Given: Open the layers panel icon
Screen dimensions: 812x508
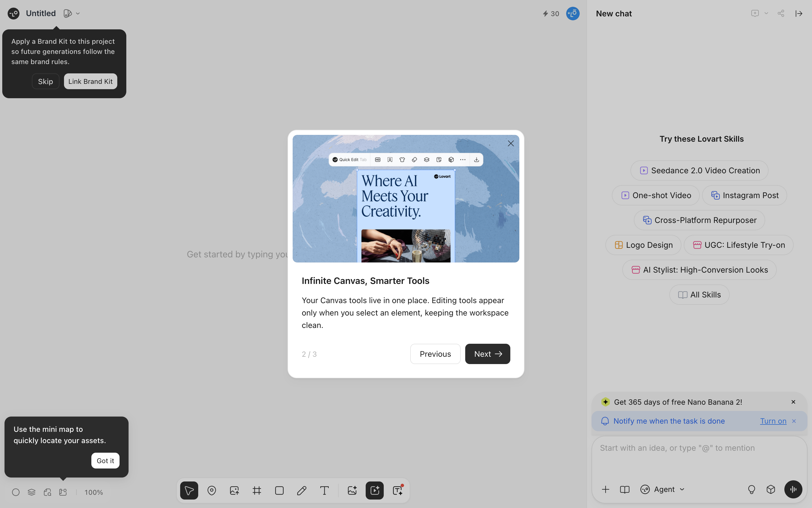Looking at the screenshot, I should [x=32, y=492].
